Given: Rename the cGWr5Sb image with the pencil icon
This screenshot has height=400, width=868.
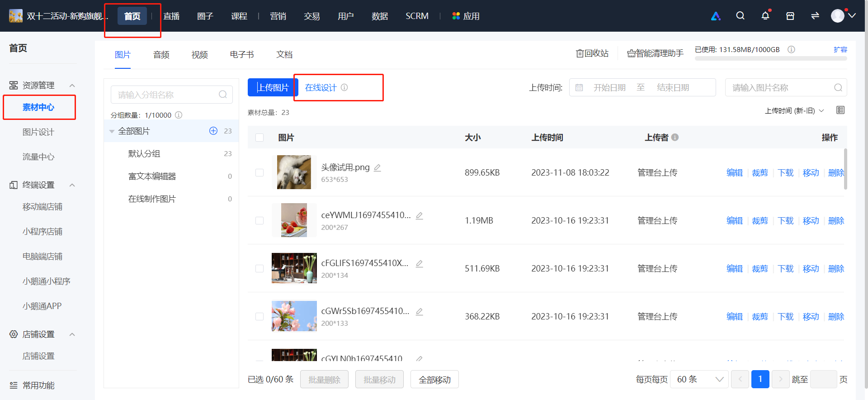Looking at the screenshot, I should (x=420, y=312).
